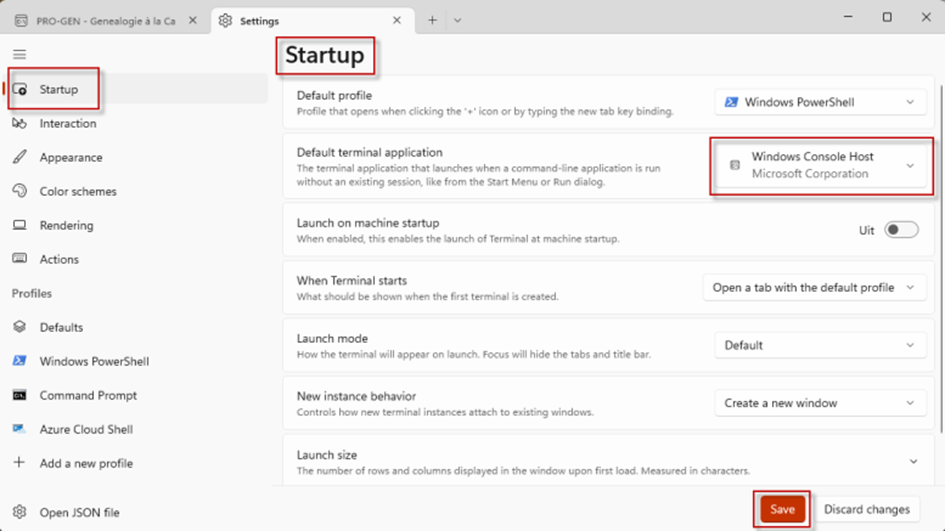Expand the Launch size section
Viewport: 945px width, 531px height.
click(912, 461)
